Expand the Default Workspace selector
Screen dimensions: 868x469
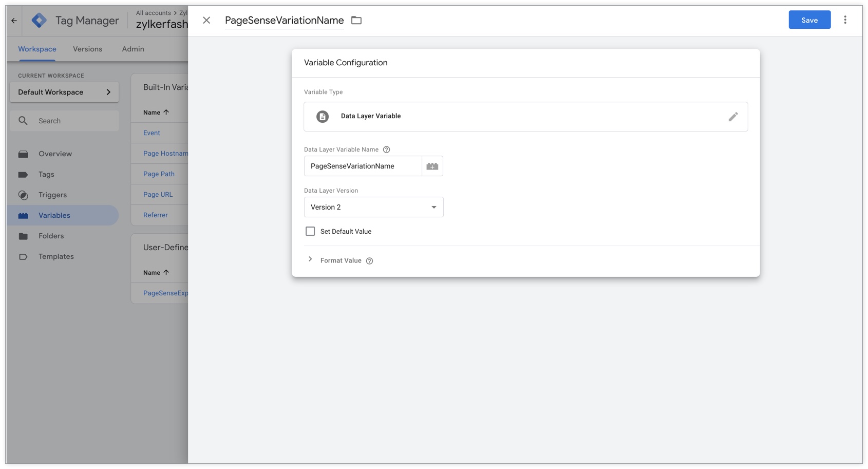pyautogui.click(x=64, y=92)
